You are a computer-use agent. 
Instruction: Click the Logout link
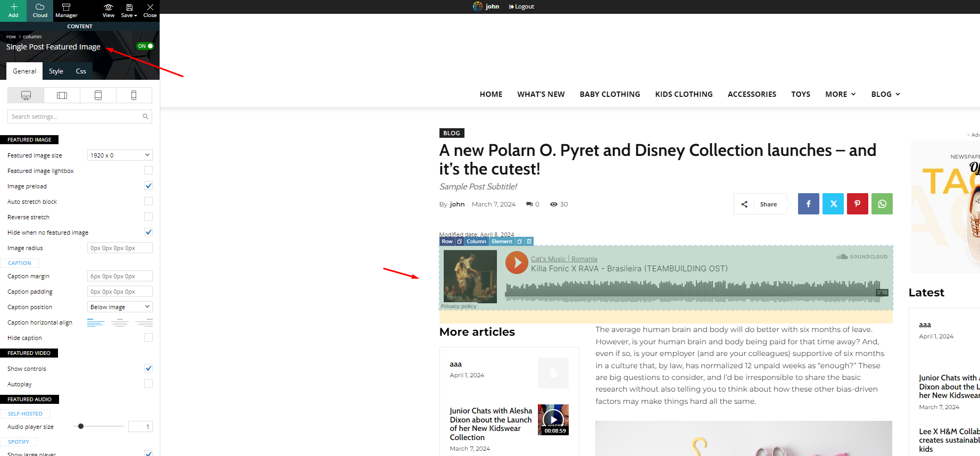coord(521,6)
